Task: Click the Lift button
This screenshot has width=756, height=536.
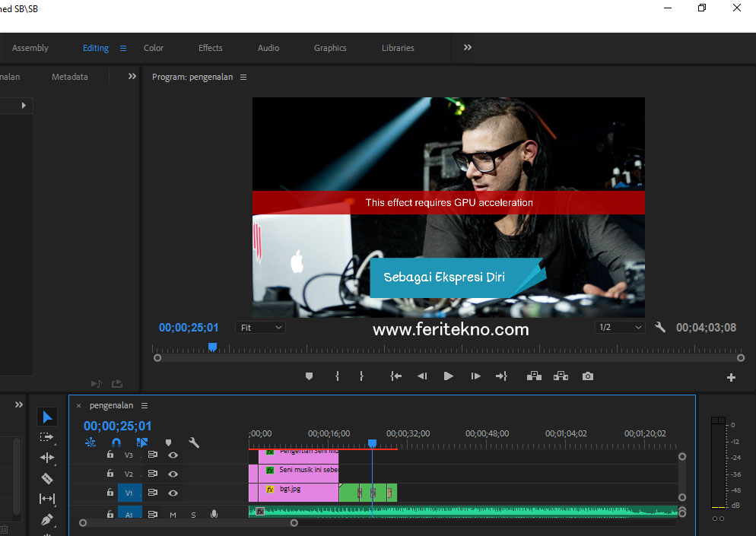Action: pyautogui.click(x=534, y=376)
